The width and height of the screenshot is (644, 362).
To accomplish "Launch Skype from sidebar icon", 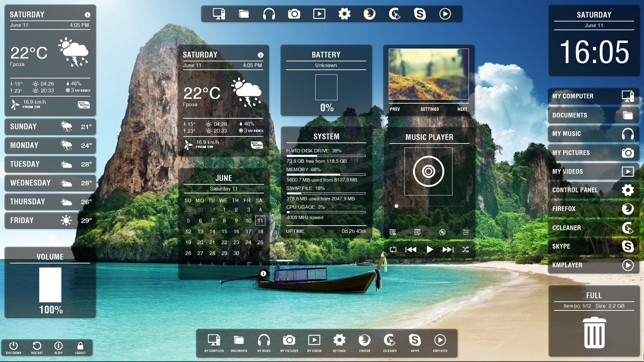I will (629, 246).
